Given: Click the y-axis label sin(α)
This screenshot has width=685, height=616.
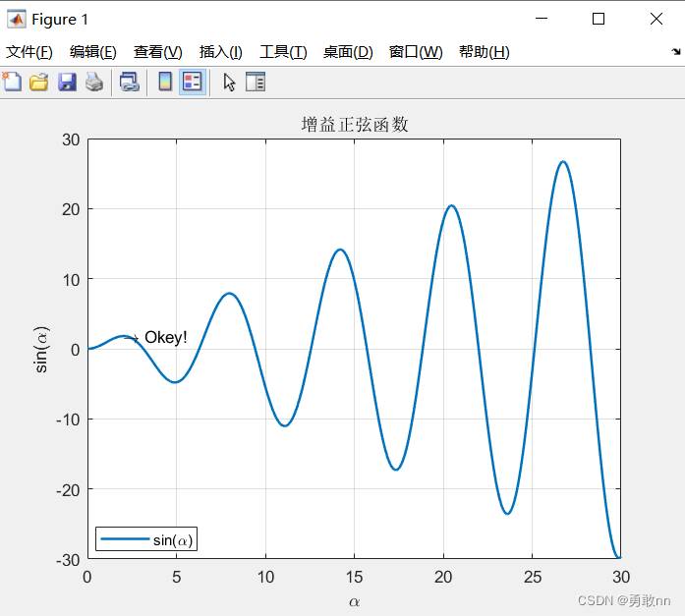Looking at the screenshot, I should 41,349.
